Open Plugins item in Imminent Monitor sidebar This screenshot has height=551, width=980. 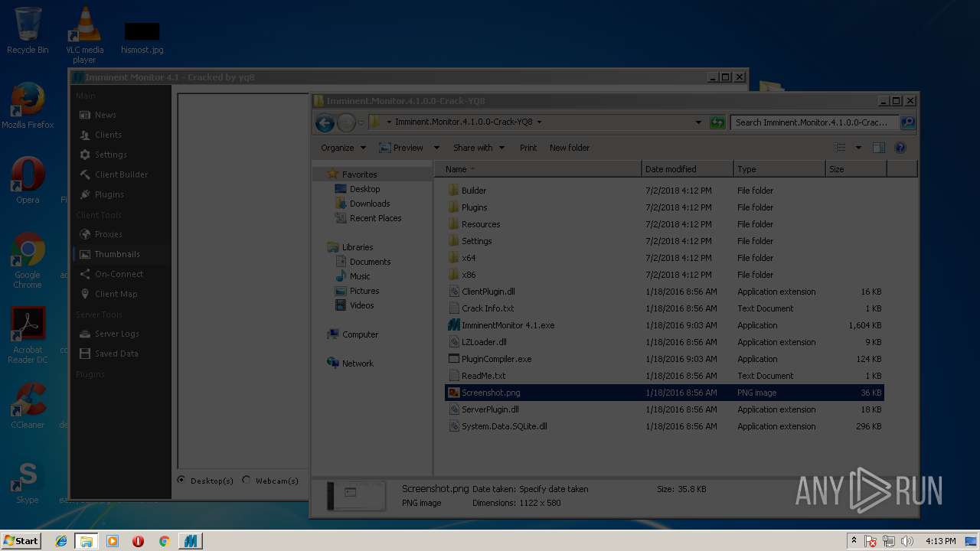point(109,194)
